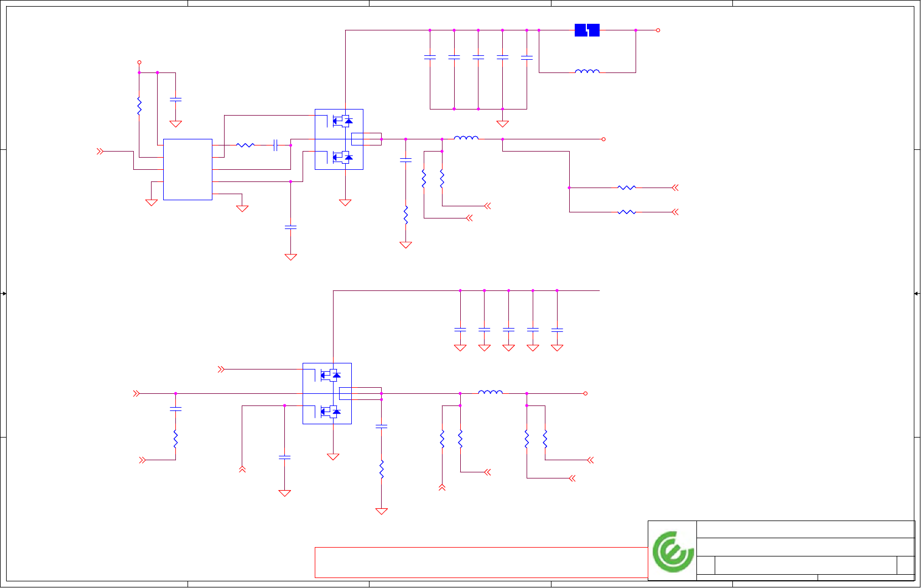Click higher port arrow below the upper inductor
Viewport: 921px width, 588px height.
[487, 206]
